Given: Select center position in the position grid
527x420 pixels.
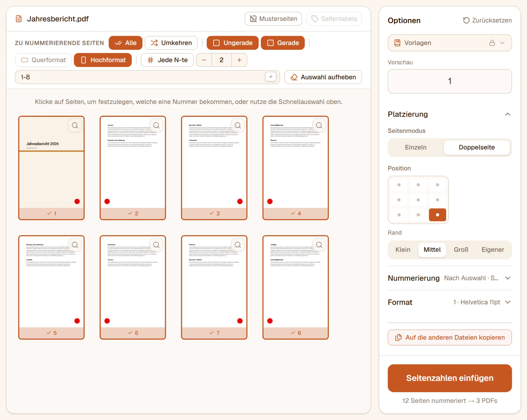Looking at the screenshot, I should (x=418, y=200).
